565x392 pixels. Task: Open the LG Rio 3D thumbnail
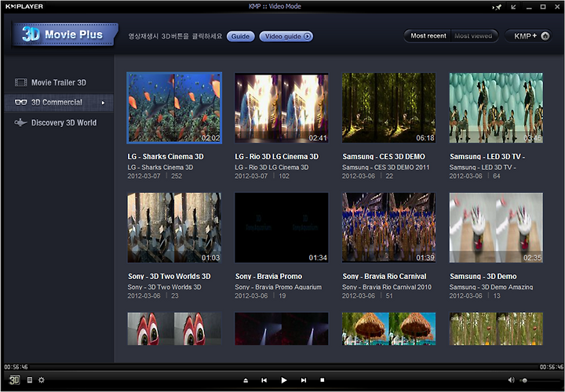click(282, 108)
